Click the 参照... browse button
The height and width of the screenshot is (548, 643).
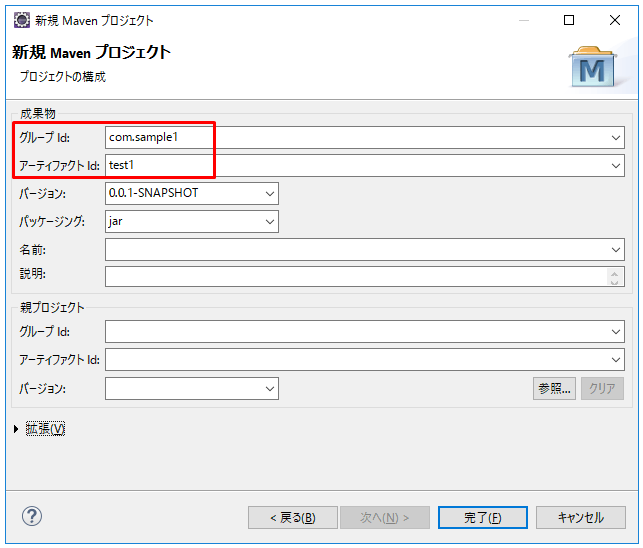tap(554, 388)
